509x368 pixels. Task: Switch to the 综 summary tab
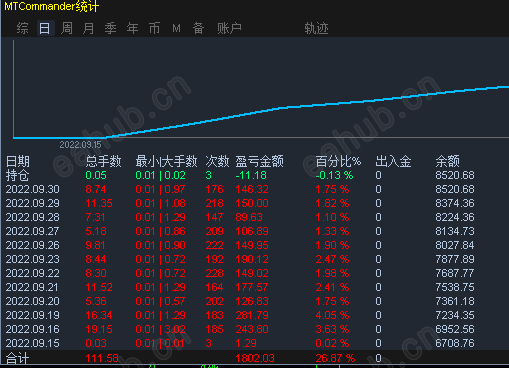[x=22, y=28]
